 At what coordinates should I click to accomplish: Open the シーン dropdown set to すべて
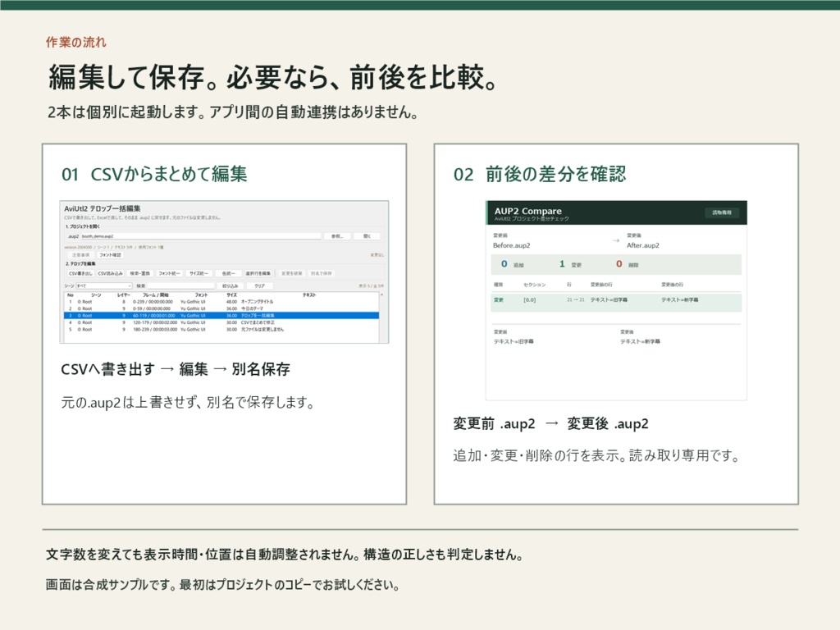(104, 285)
